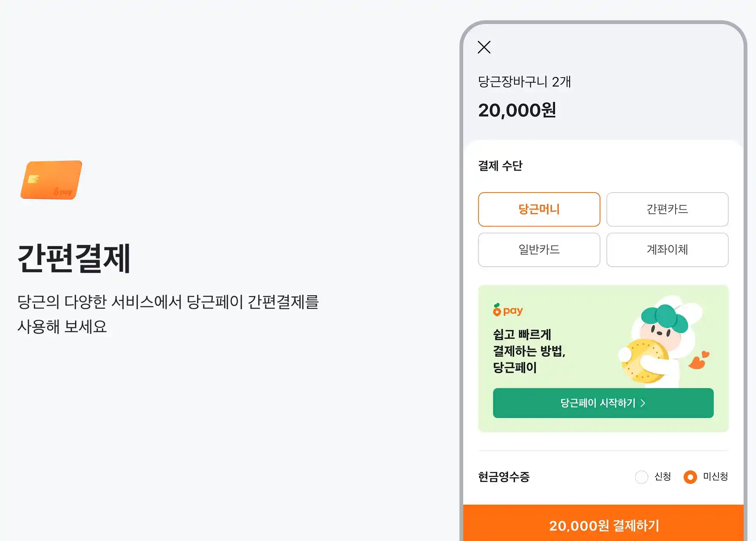Toggle the 당근머니 payment method selection
Image resolution: width=756 pixels, height=541 pixels.
pos(539,209)
